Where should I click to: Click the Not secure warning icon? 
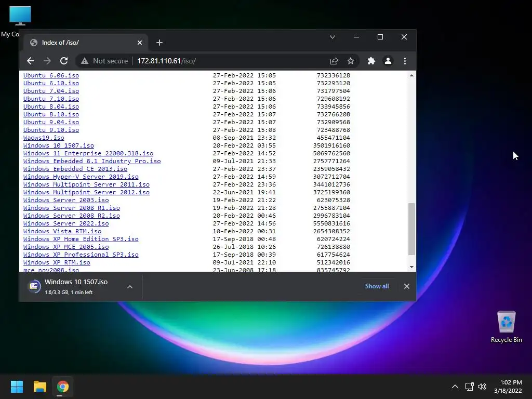coord(85,61)
